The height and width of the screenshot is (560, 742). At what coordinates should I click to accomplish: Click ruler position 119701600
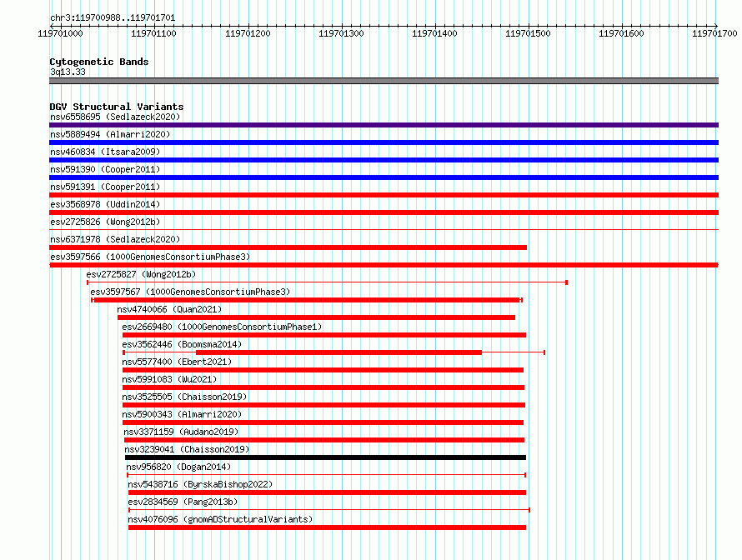point(621,33)
